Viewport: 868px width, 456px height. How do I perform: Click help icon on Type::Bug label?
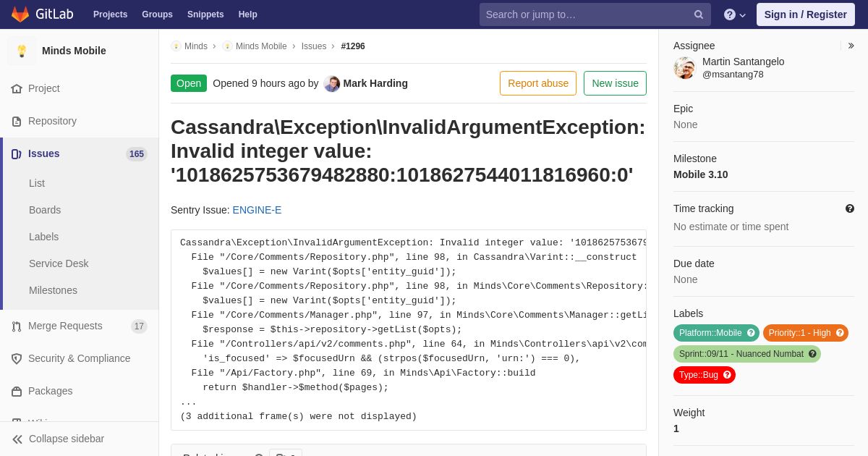(x=727, y=375)
